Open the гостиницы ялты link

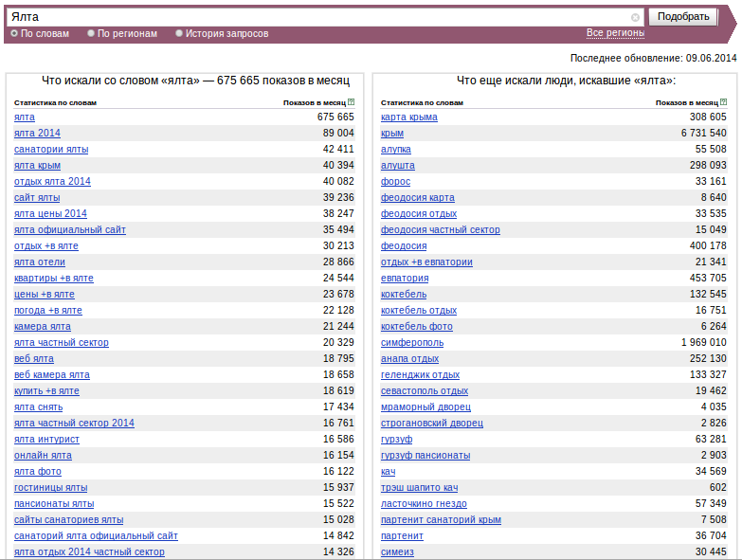[50, 487]
